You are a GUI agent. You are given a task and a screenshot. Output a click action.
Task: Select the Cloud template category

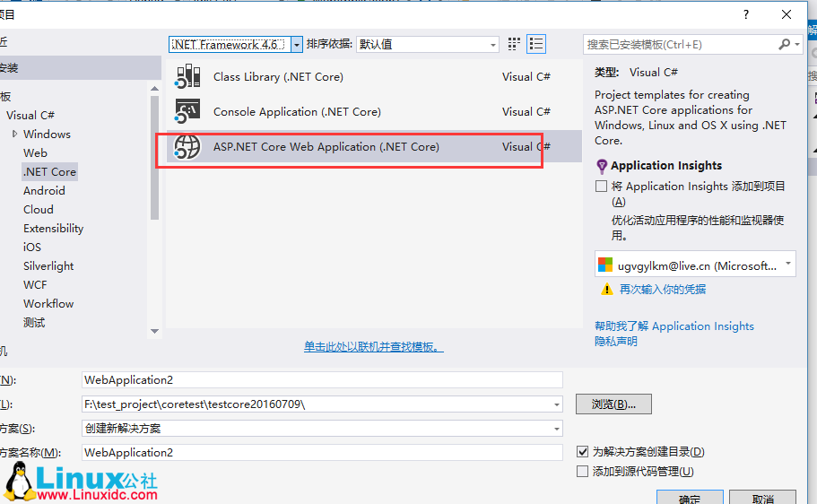point(38,209)
